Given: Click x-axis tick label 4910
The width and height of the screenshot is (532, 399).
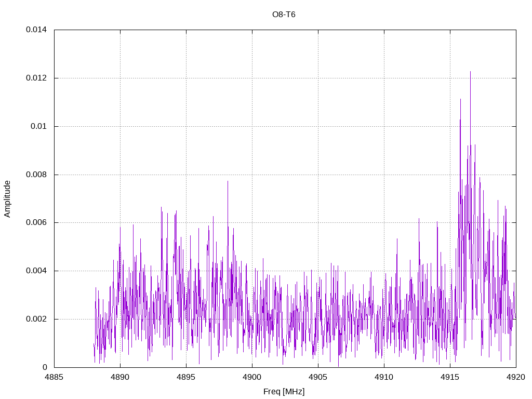Looking at the screenshot, I should coord(384,377).
